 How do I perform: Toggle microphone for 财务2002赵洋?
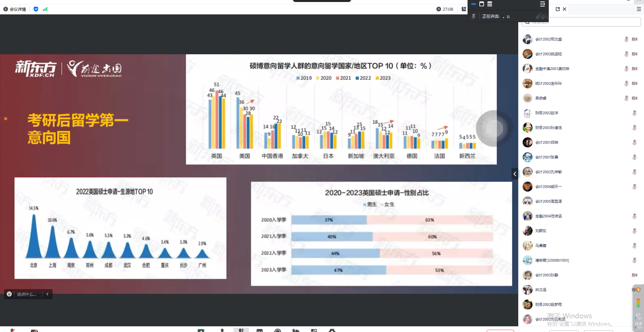coord(634,113)
